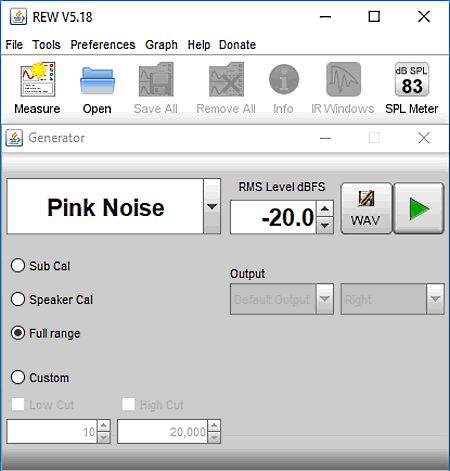Screen dimensions: 450x471
Task: Select the Full range radio option
Action: tap(18, 333)
